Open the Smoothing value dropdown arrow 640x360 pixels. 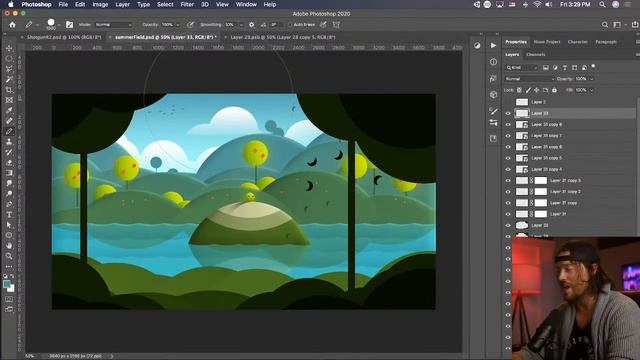(241, 25)
